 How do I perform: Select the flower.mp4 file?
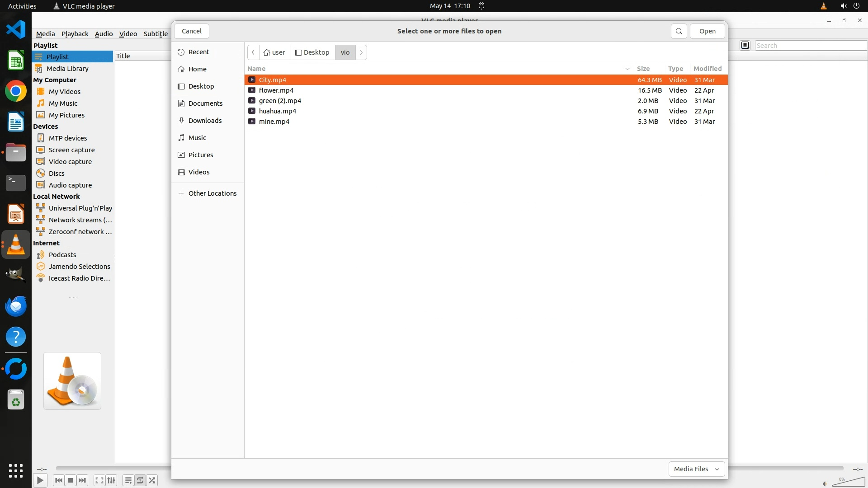click(276, 90)
